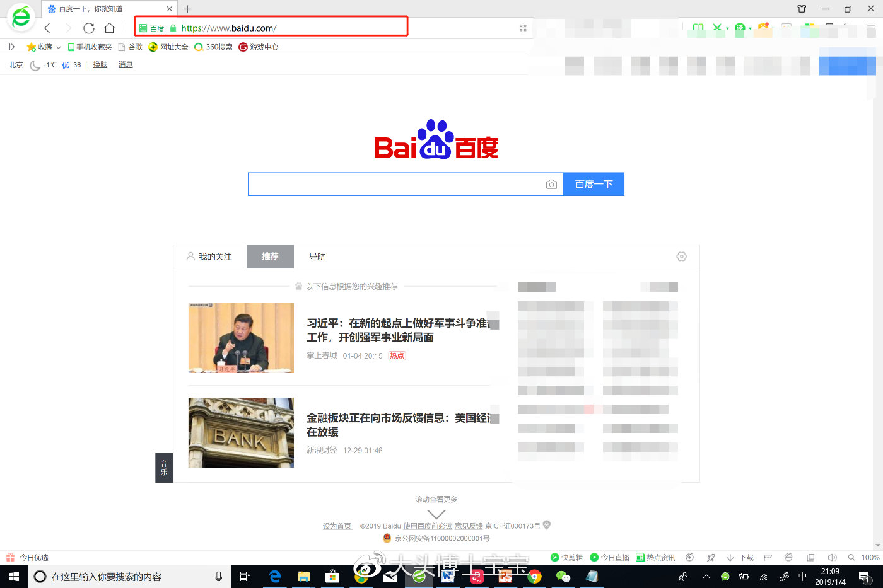Click the forward navigation arrow

point(68,28)
